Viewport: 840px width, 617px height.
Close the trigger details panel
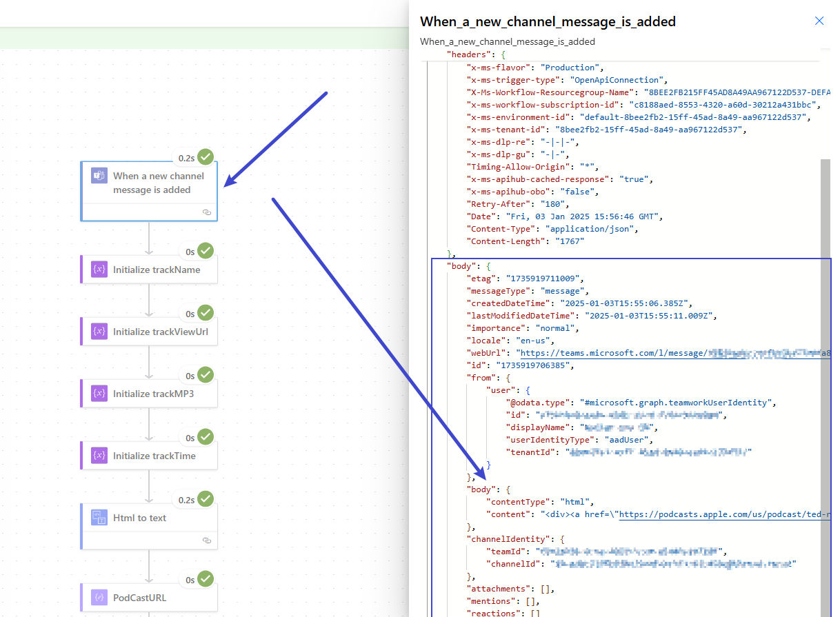tap(819, 21)
